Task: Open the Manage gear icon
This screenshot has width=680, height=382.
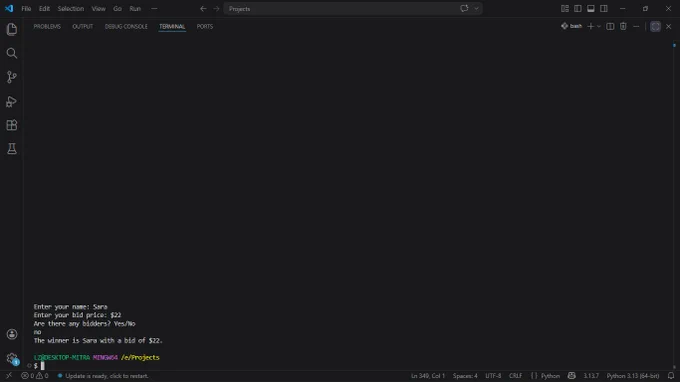Action: point(12,359)
